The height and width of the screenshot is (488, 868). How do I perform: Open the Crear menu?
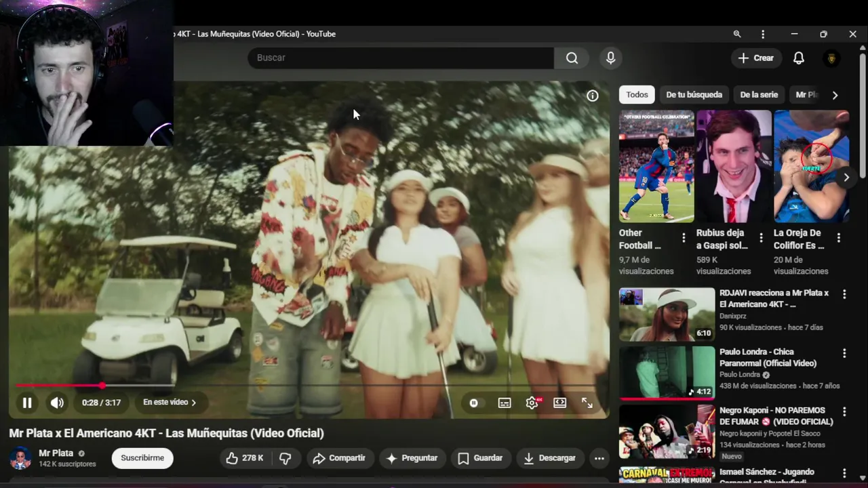[756, 58]
